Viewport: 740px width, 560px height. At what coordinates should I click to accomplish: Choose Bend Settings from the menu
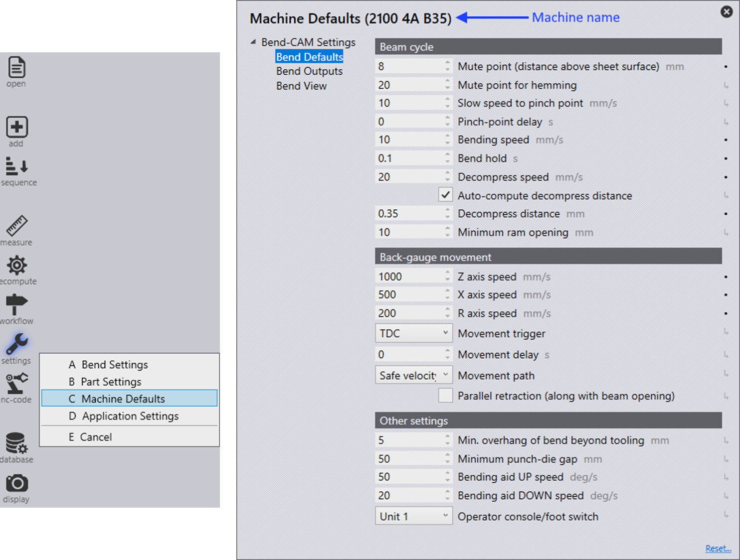(x=130, y=364)
